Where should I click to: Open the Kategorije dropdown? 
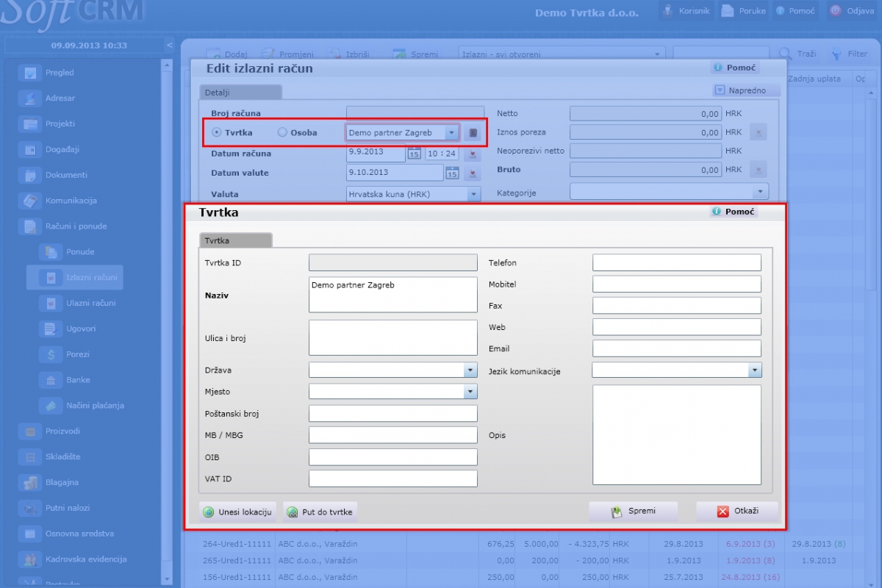761,193
